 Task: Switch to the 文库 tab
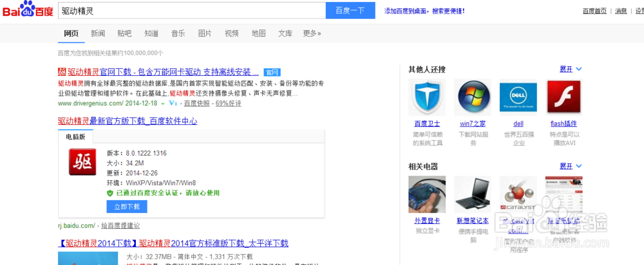coord(285,33)
